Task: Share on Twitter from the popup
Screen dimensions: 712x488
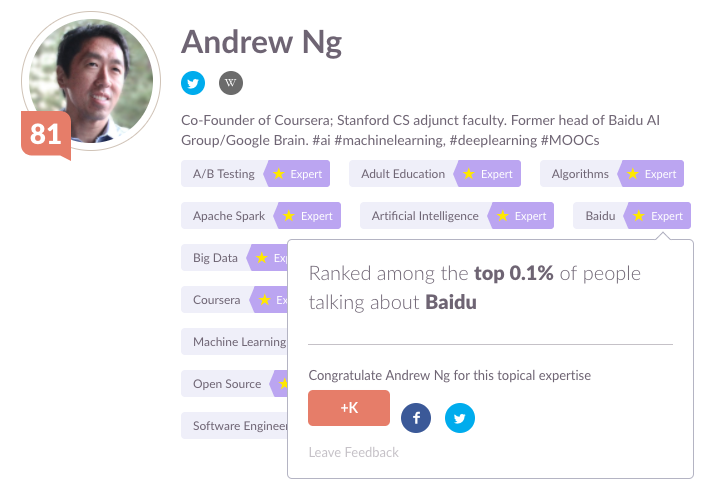Action: tap(460, 418)
